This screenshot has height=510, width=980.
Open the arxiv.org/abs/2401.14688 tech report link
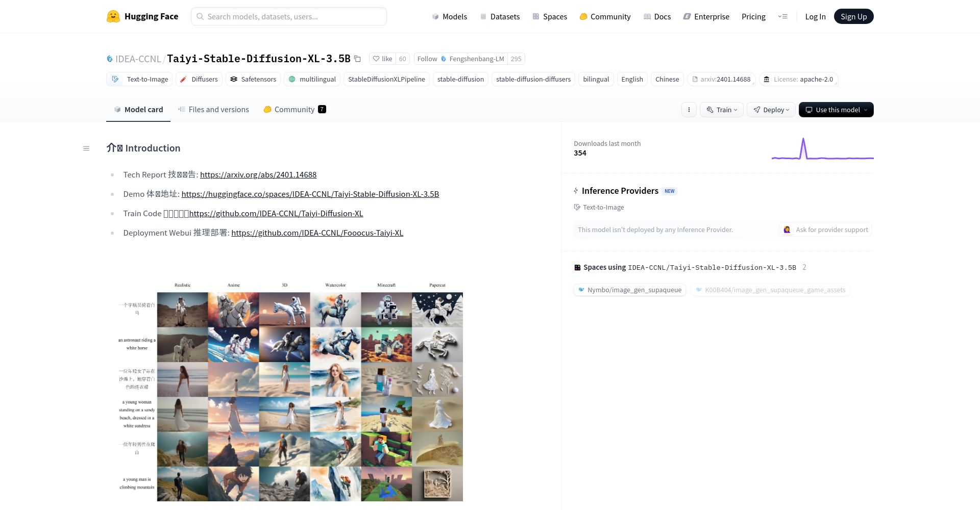[258, 174]
